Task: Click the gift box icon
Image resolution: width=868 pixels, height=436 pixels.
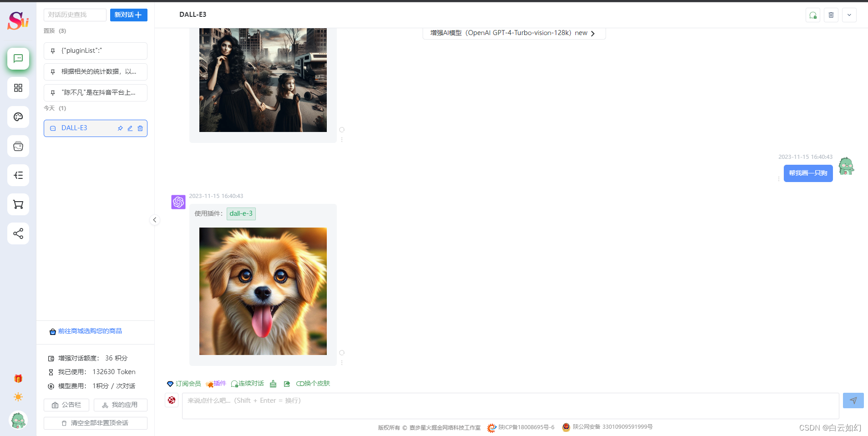Action: point(18,379)
